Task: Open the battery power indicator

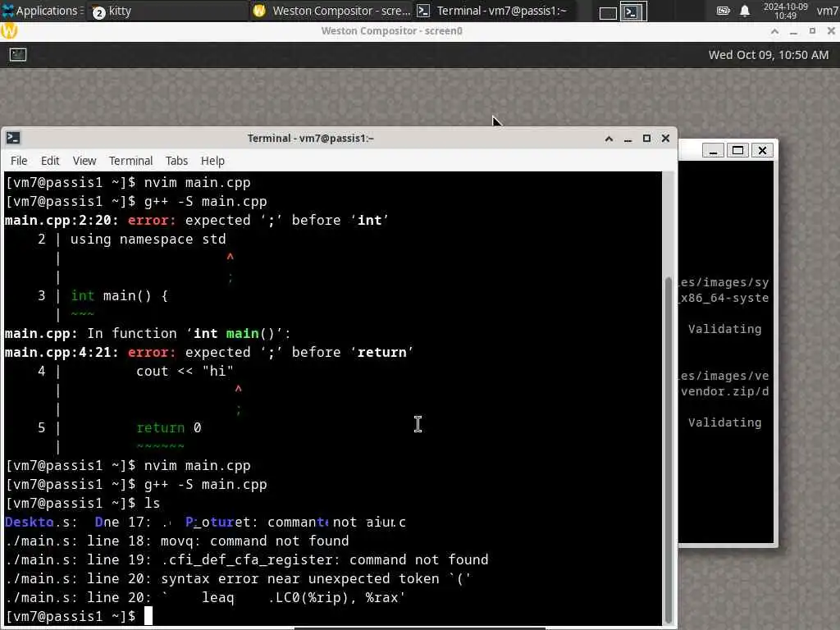Action: [723, 11]
